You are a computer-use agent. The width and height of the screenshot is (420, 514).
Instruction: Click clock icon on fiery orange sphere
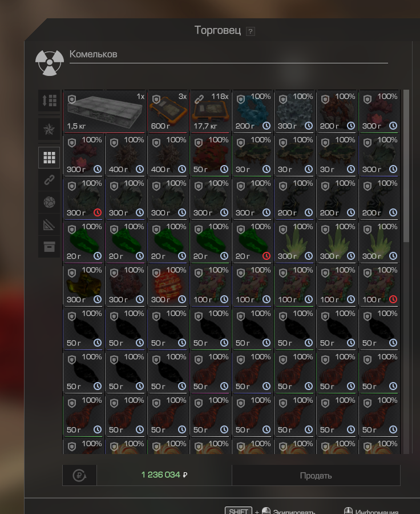click(x=182, y=299)
